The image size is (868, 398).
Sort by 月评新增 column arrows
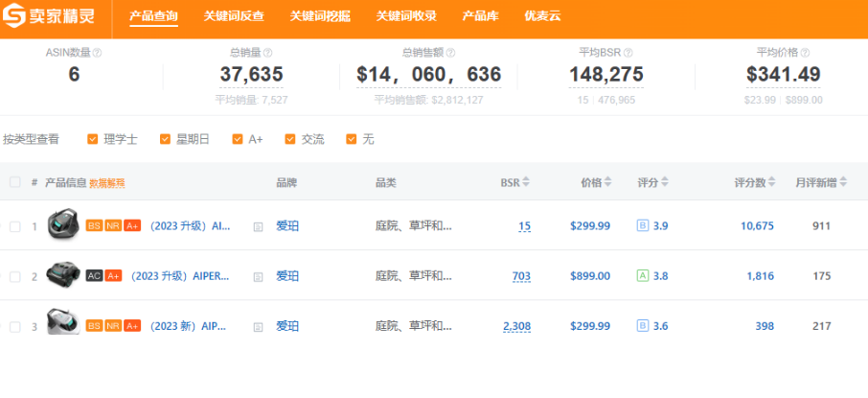(843, 182)
